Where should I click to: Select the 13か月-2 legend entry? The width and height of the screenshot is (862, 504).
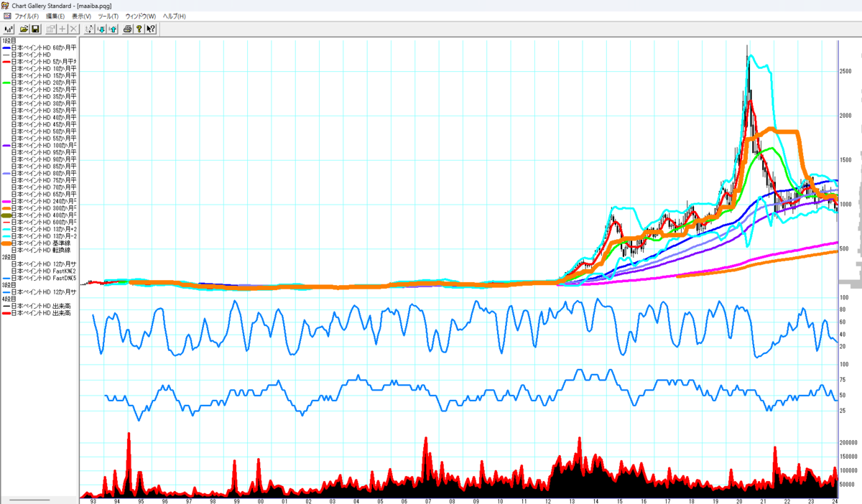(x=40, y=236)
